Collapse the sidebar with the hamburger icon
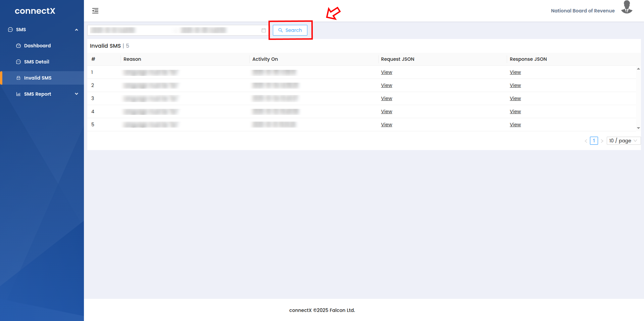Viewport: 644px width, 321px height. point(95,11)
